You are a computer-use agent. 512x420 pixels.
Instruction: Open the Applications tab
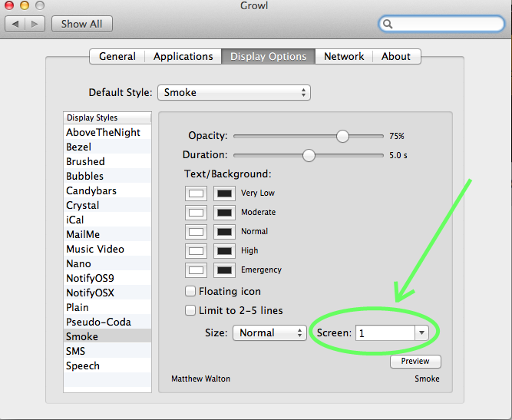(x=183, y=57)
